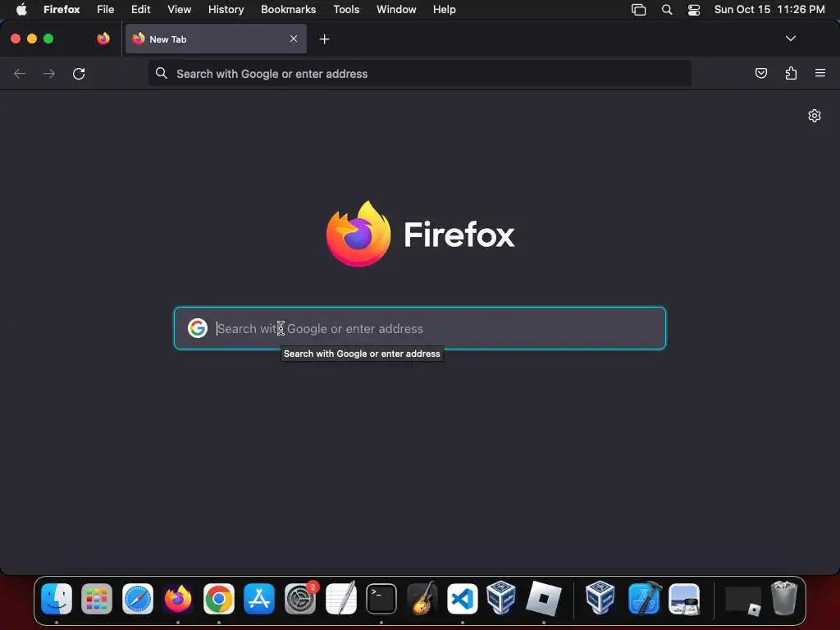The height and width of the screenshot is (630, 840).
Task: Click the date and time clock
Action: point(769,9)
